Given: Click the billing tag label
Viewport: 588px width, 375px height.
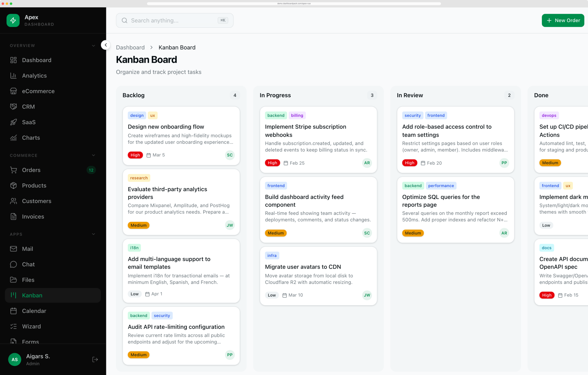Looking at the screenshot, I should coord(297,115).
